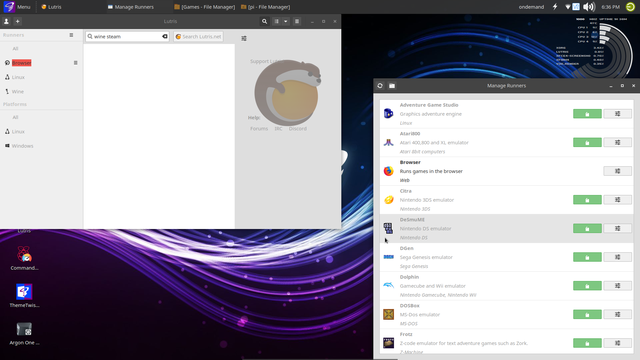
Task: Open the Lutris hamburger menu
Action: (x=297, y=21)
